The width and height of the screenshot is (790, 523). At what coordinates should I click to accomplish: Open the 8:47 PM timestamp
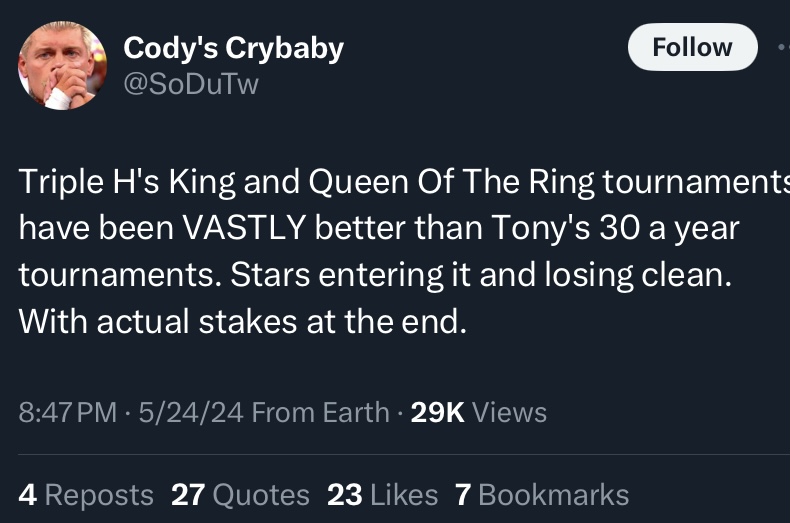[68, 412]
